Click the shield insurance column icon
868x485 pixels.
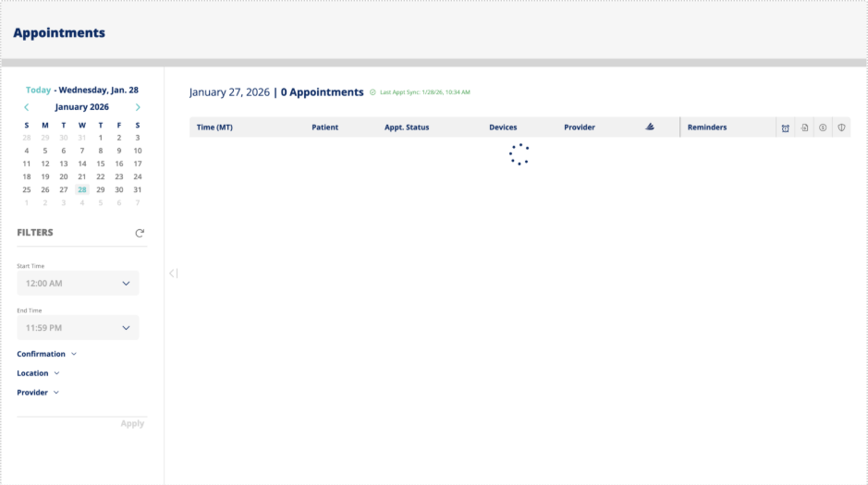(x=841, y=127)
